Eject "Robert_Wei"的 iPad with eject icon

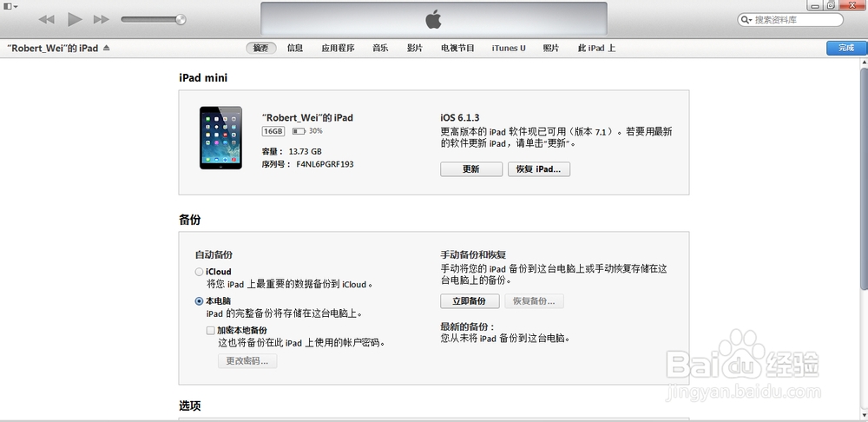tap(106, 48)
